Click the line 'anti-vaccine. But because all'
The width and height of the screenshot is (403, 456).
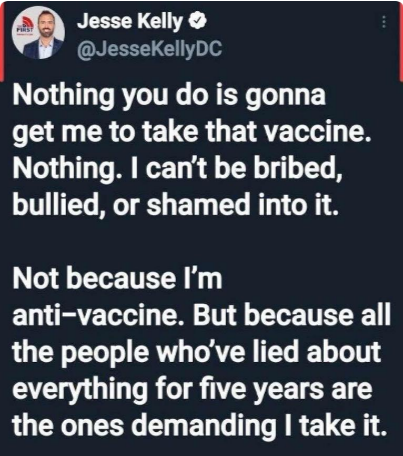(x=202, y=315)
